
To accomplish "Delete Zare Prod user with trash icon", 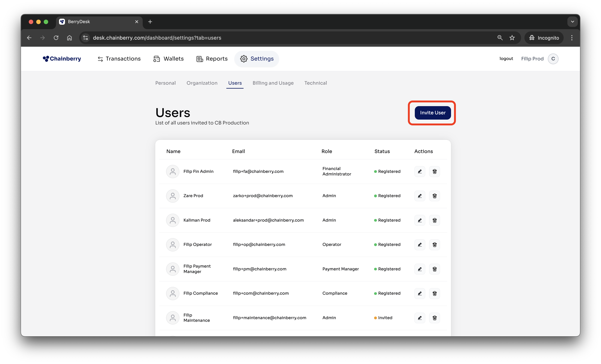I will tap(434, 196).
